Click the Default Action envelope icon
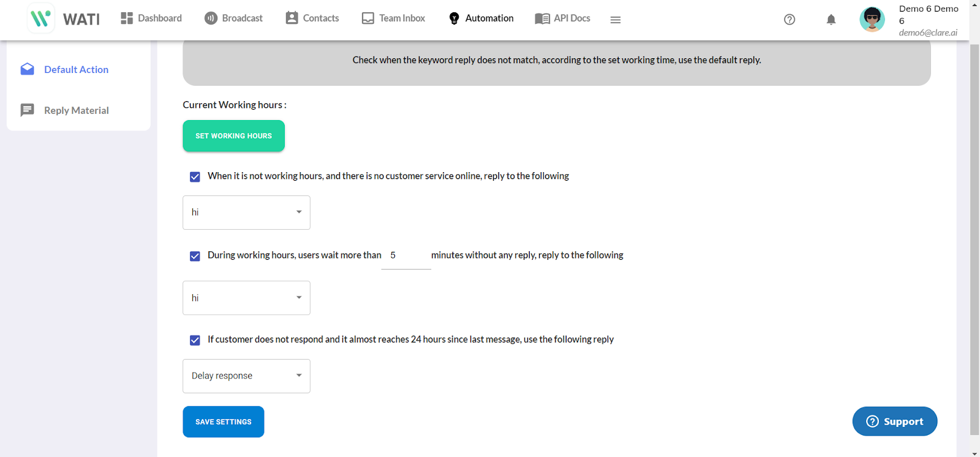The image size is (980, 457). (x=28, y=69)
